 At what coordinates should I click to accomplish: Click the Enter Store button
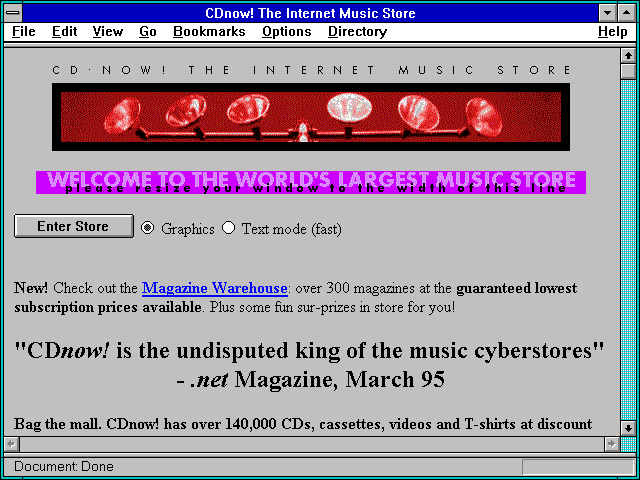coord(73,226)
